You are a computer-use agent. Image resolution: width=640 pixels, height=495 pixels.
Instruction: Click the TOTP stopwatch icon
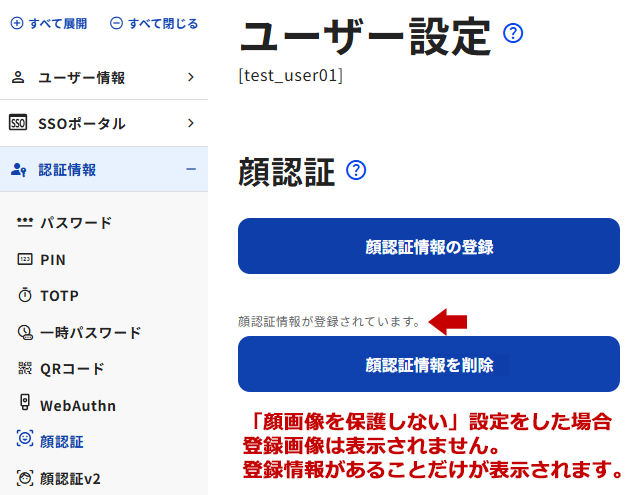click(25, 296)
